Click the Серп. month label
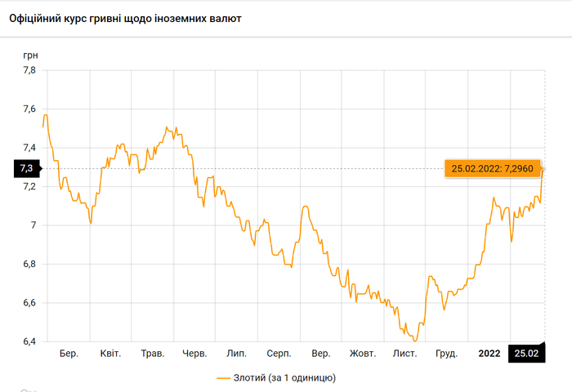Screen dimensions: 572x392 pyautogui.click(x=279, y=354)
